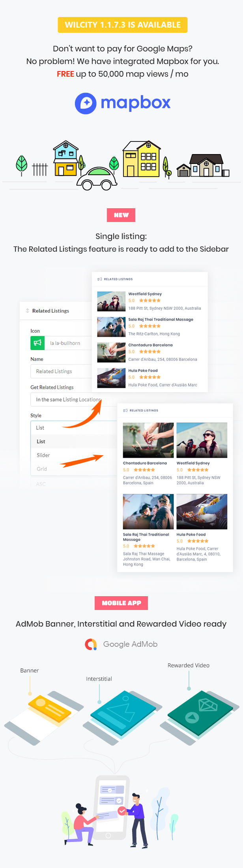Open the Style dropdown showing List

point(65,427)
